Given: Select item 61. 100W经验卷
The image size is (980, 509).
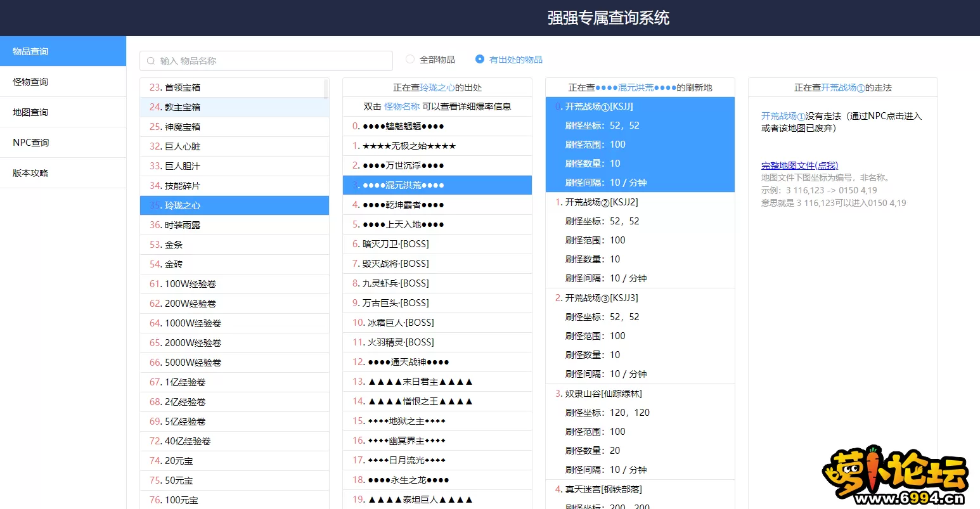Looking at the screenshot, I should pos(235,284).
